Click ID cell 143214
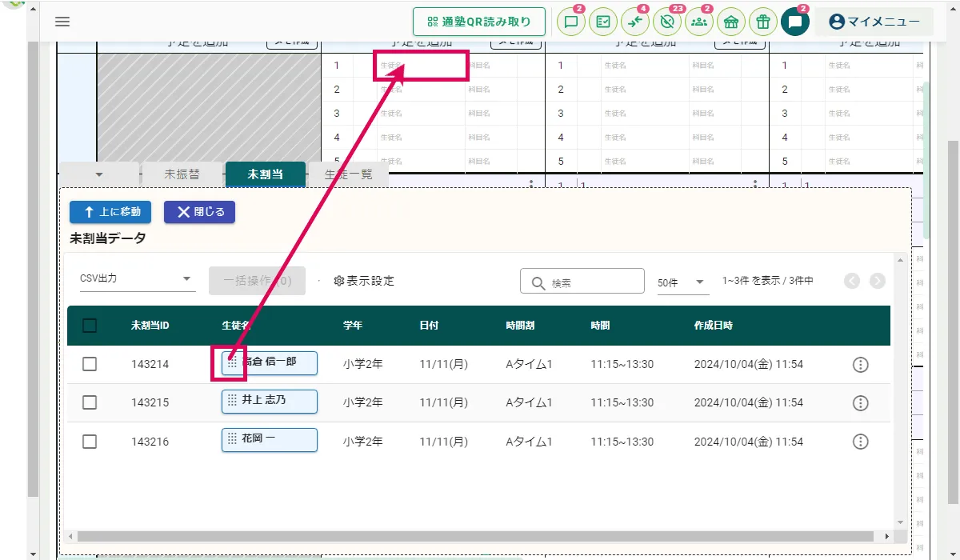Image resolution: width=960 pixels, height=560 pixels. pyautogui.click(x=150, y=365)
